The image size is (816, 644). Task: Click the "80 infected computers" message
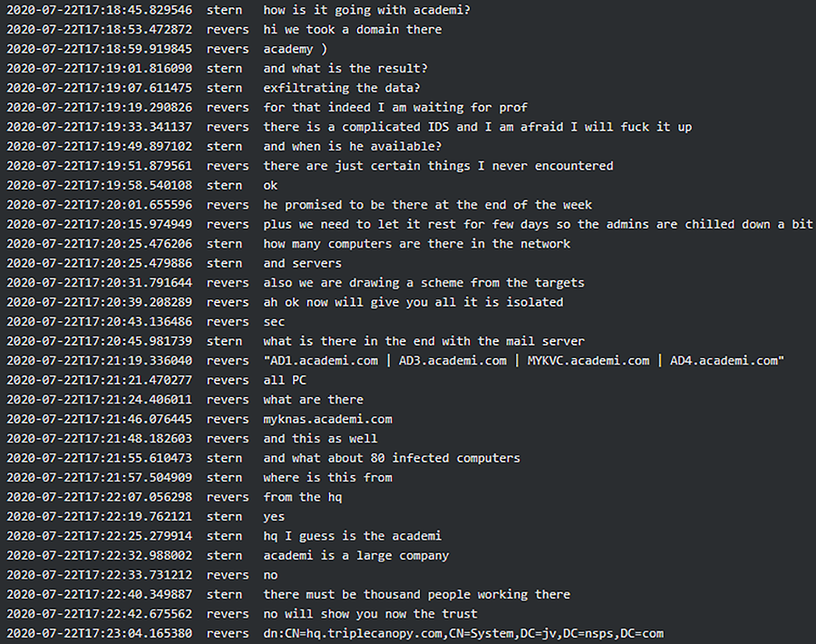[x=392, y=458]
